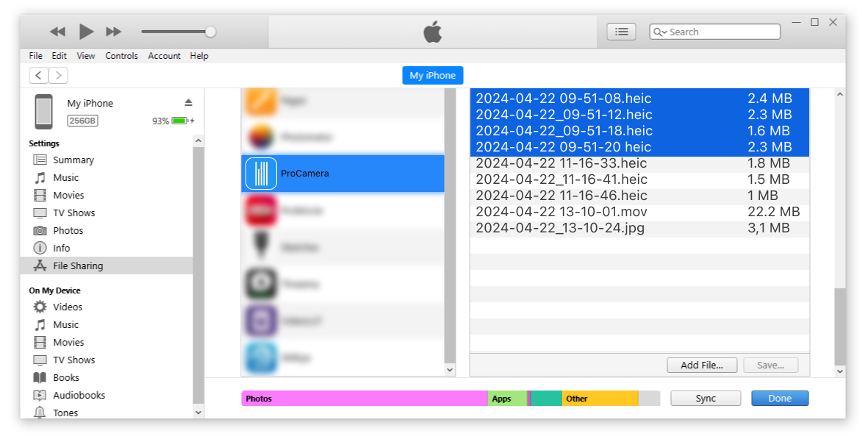868x442 pixels.
Task: Click the blue Done button
Action: [x=779, y=398]
